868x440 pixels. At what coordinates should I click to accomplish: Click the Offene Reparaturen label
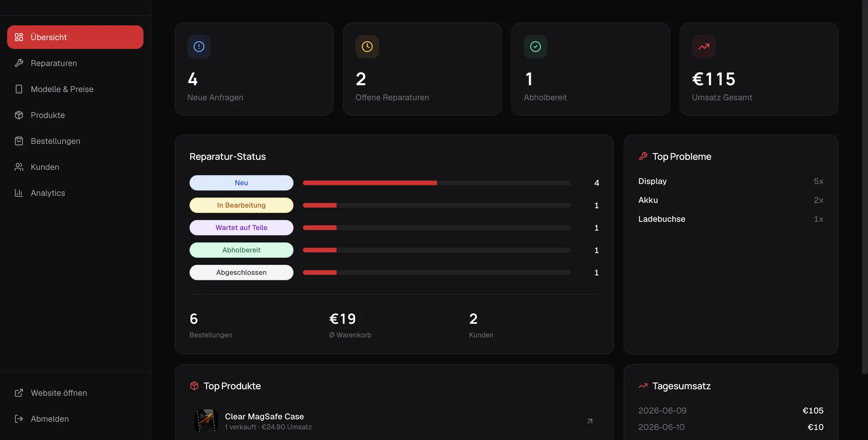(392, 98)
